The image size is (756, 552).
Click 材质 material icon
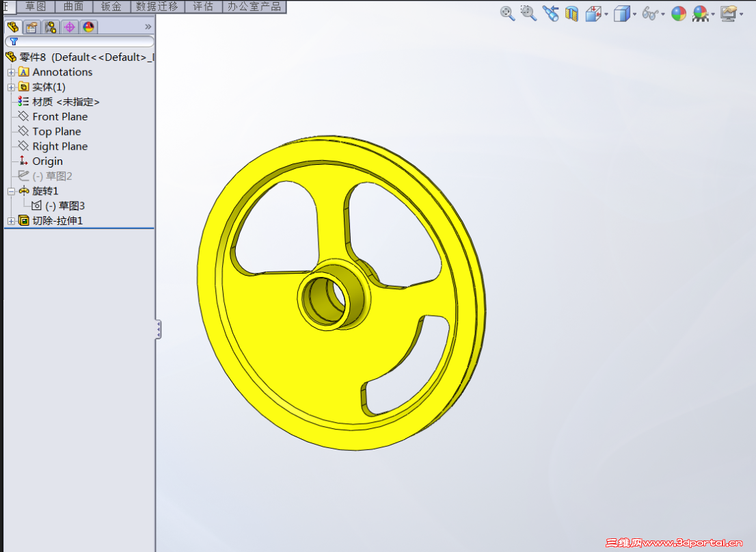coord(23,101)
